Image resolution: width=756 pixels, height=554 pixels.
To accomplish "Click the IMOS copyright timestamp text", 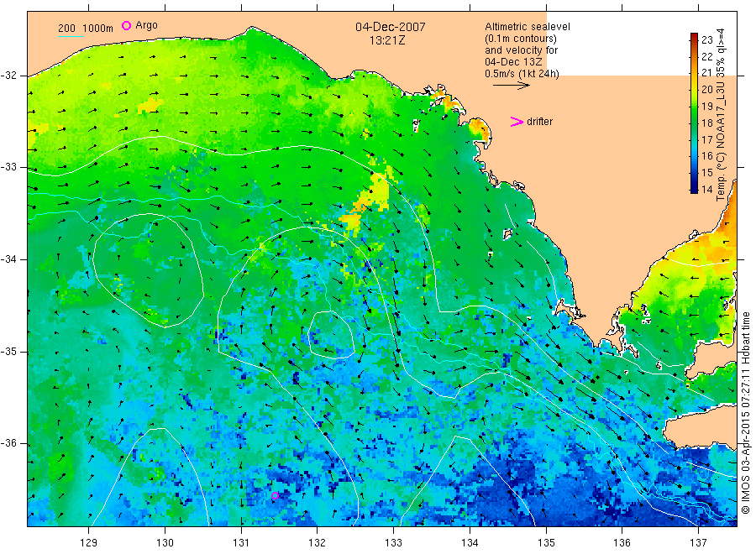I will pos(745,413).
